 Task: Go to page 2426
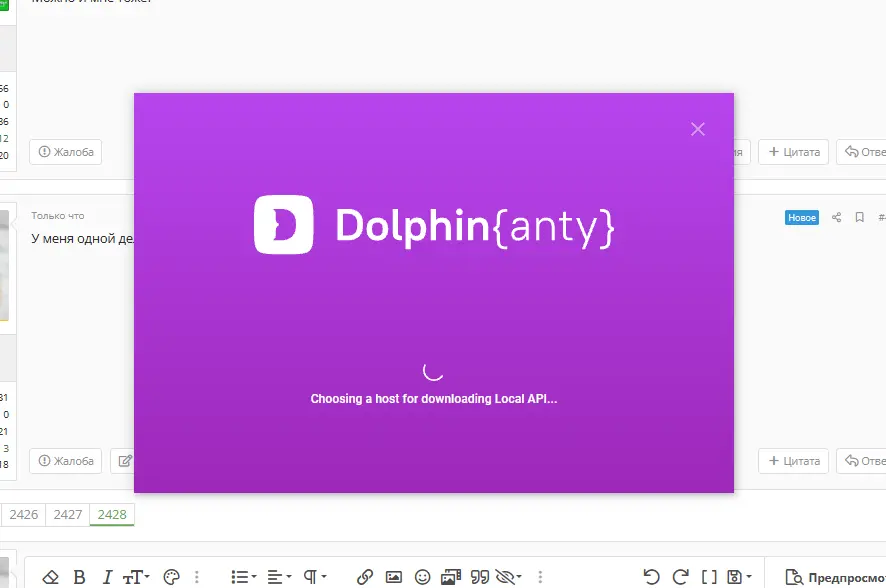click(24, 515)
